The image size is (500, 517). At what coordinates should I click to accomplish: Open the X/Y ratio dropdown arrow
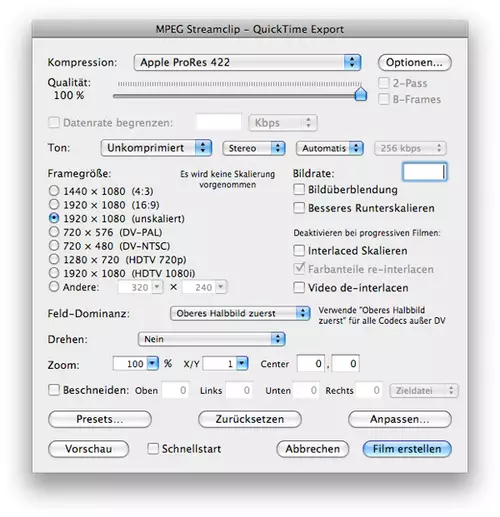pos(242,363)
